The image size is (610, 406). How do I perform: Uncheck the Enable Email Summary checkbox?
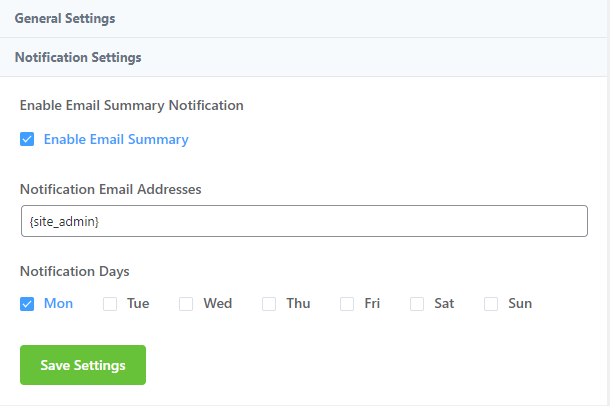[x=27, y=140]
